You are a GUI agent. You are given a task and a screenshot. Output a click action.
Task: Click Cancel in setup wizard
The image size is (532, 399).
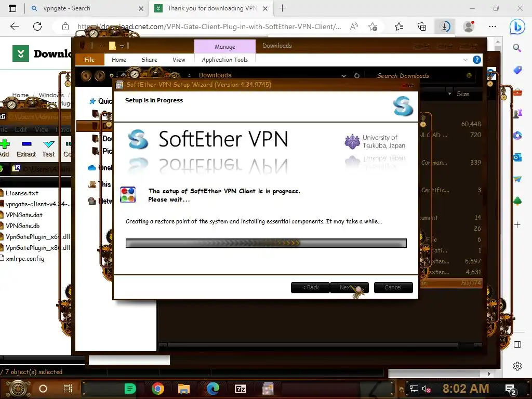[393, 287]
